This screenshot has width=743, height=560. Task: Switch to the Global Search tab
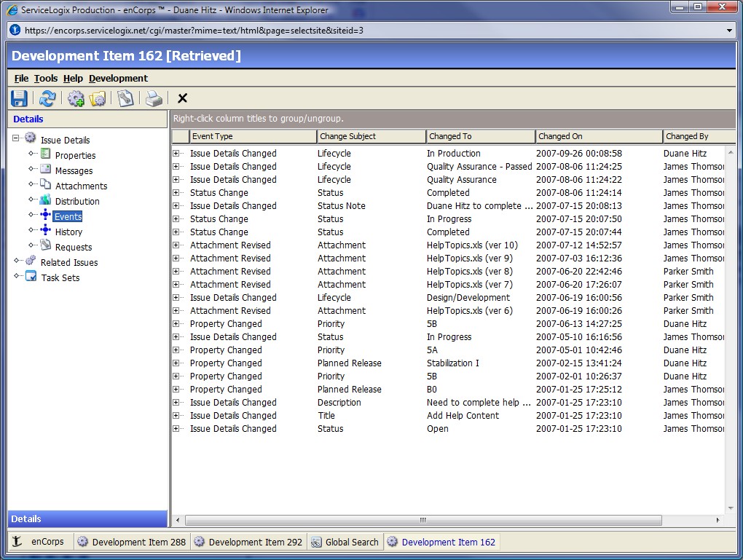click(x=345, y=542)
